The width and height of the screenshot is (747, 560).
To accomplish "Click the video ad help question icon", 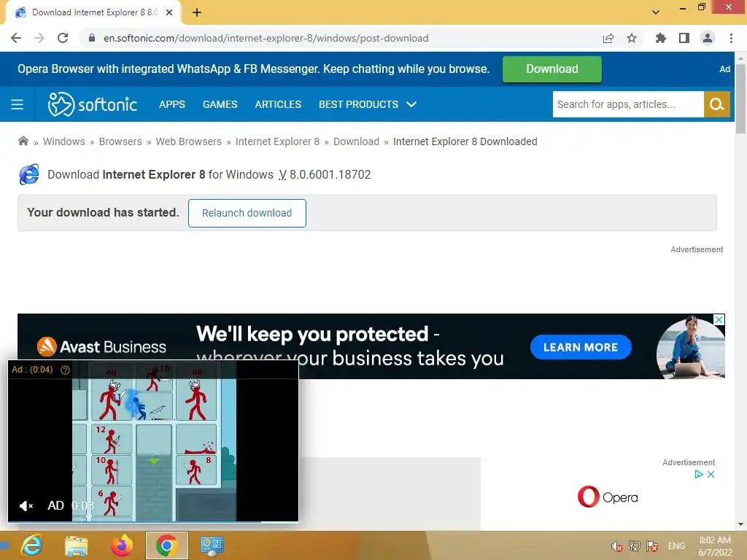I will [x=65, y=370].
